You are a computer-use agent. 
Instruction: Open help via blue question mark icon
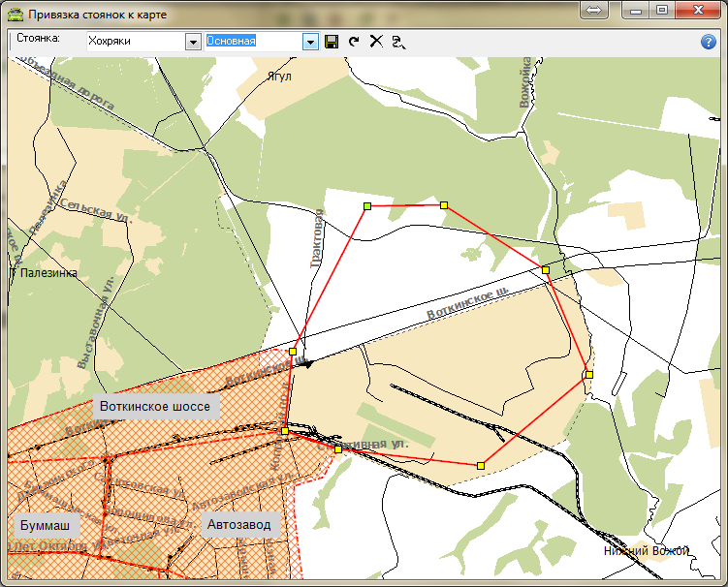pos(708,42)
